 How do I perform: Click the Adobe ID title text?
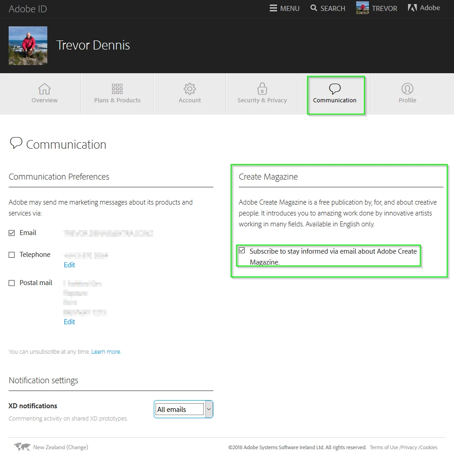point(28,9)
